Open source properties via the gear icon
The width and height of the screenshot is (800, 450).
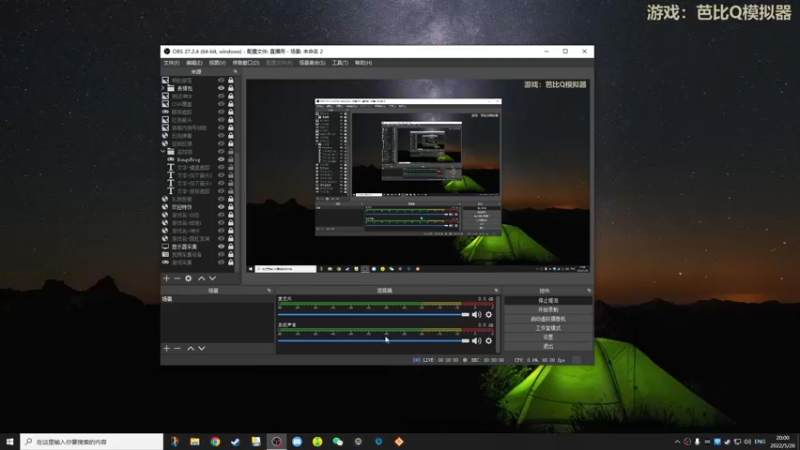[x=188, y=278]
